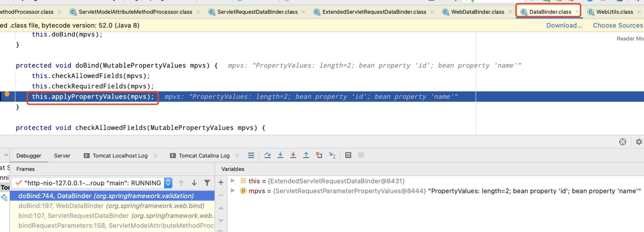Click the Variables panel header

coord(233,169)
